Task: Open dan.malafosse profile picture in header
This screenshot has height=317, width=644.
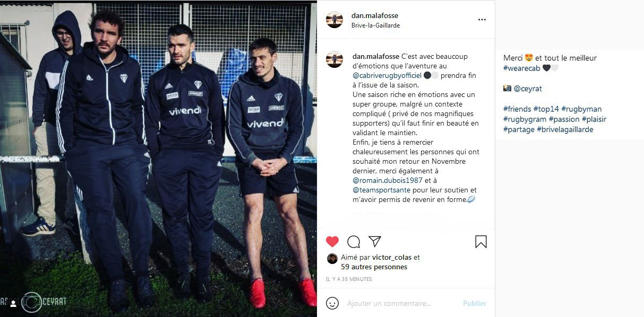Action: (334, 20)
